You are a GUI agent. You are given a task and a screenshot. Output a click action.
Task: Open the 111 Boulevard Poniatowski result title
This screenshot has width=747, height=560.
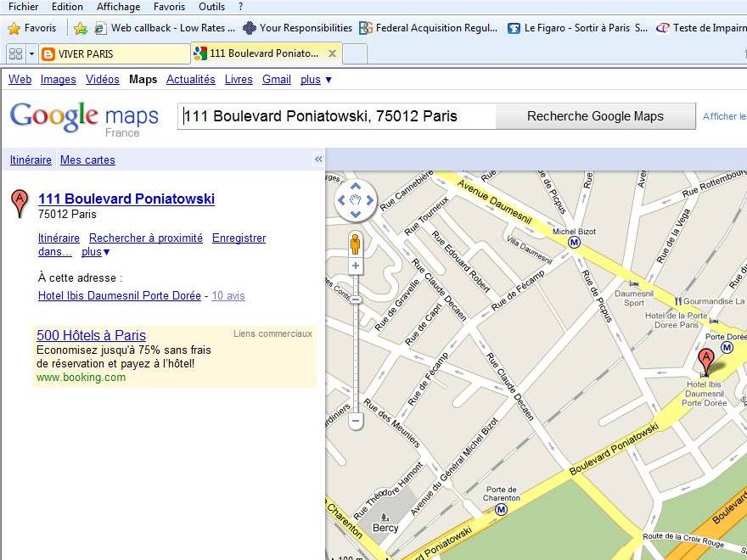(x=126, y=199)
